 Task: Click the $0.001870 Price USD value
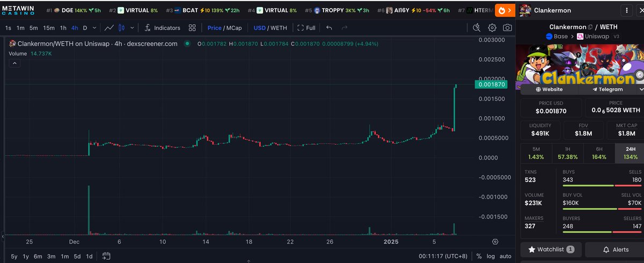click(551, 112)
